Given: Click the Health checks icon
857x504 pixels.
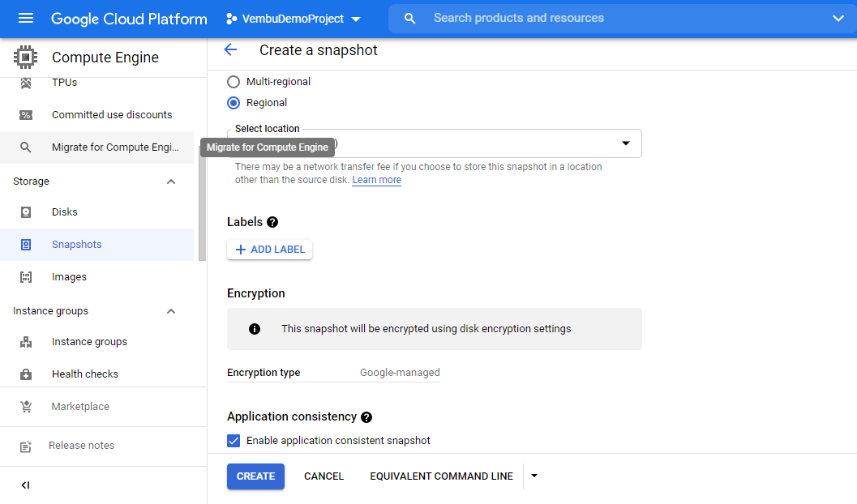Looking at the screenshot, I should (x=26, y=374).
